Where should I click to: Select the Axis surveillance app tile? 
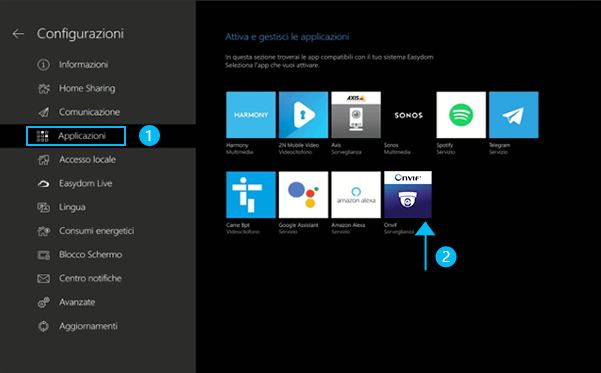click(356, 115)
